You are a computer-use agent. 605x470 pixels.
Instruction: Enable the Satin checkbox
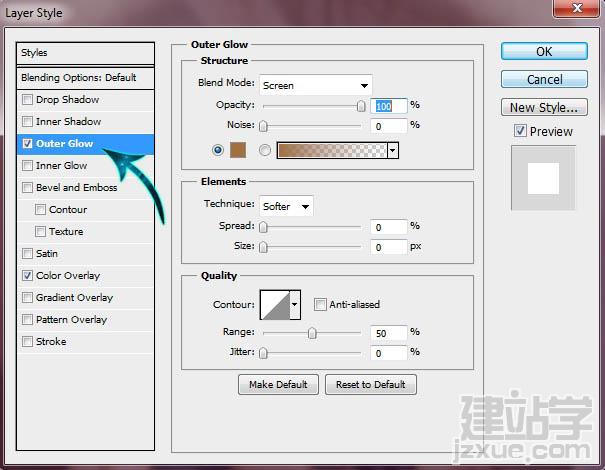[27, 254]
